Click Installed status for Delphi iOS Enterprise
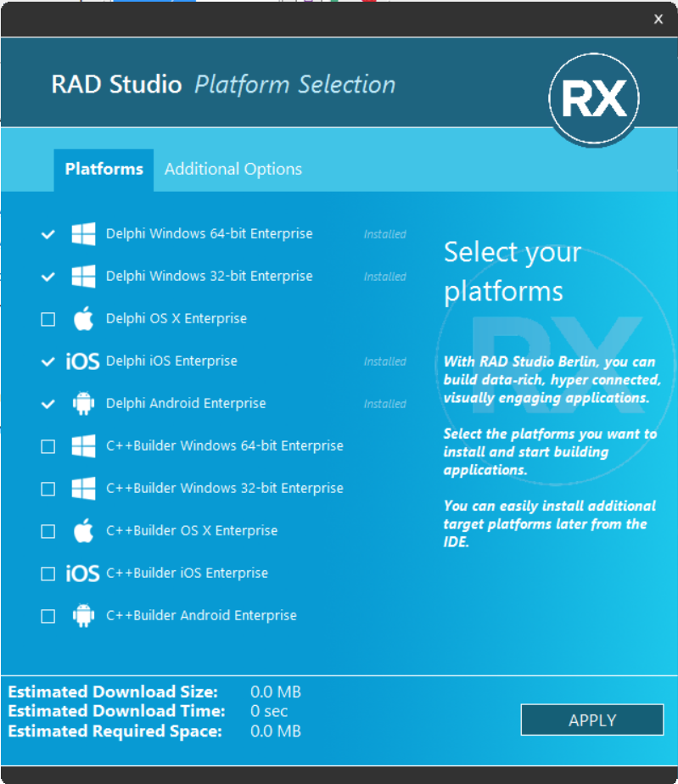Viewport: 678px width, 784px height. tap(385, 361)
